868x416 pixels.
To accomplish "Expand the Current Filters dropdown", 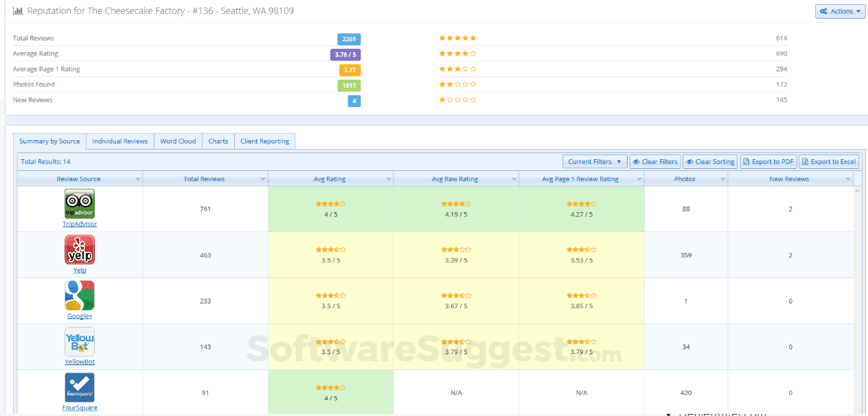I will tap(595, 162).
